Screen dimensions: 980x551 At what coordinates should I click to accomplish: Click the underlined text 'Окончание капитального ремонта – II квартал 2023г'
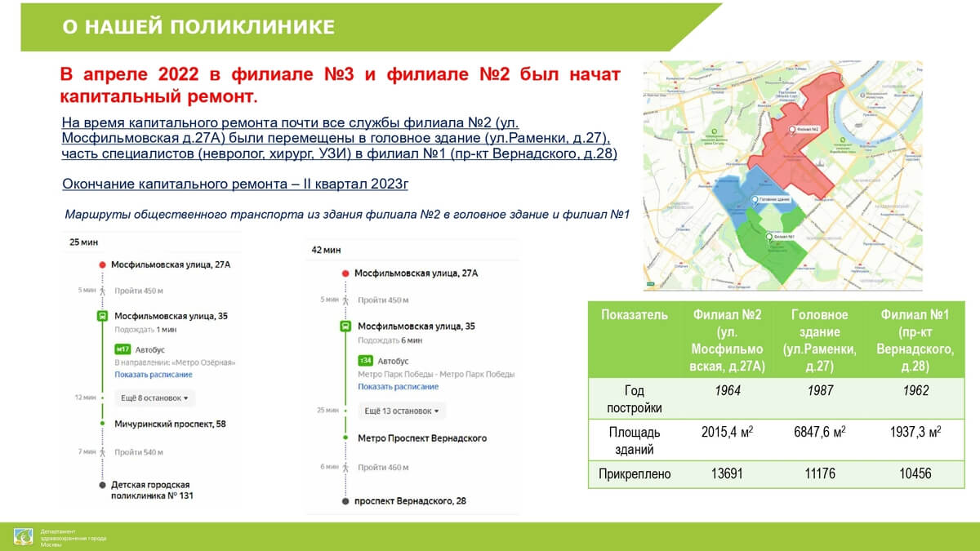coord(235,184)
